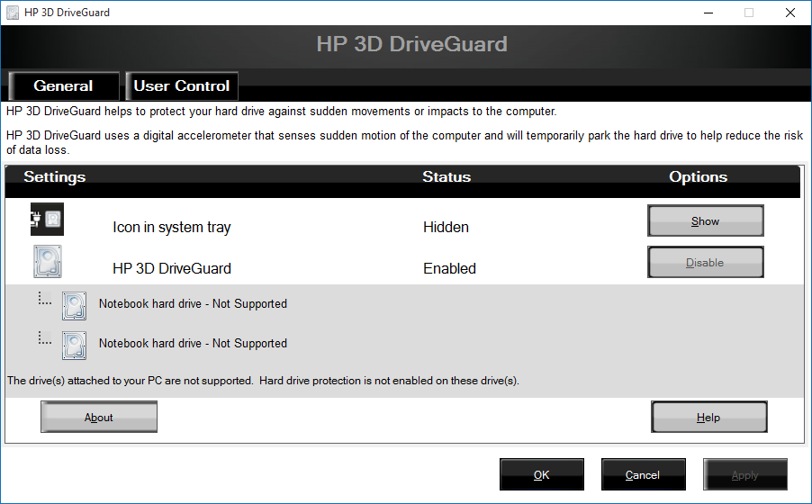Cancel the dialog

point(643,474)
